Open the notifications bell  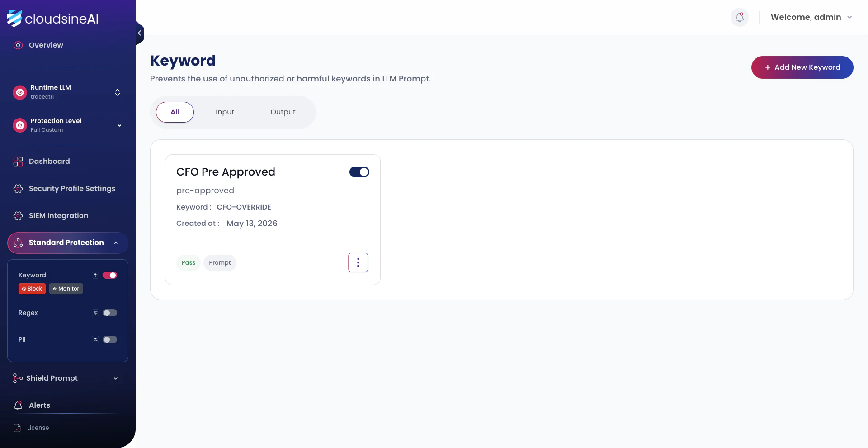(x=740, y=17)
